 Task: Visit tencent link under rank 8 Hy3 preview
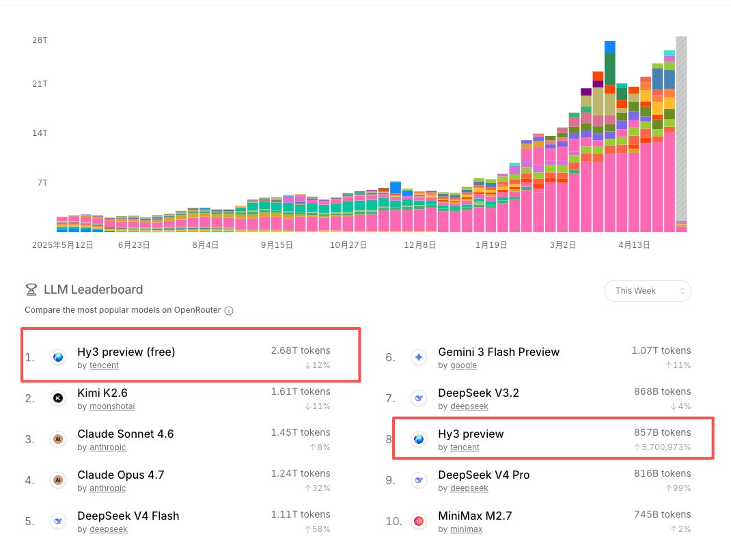coord(465,447)
